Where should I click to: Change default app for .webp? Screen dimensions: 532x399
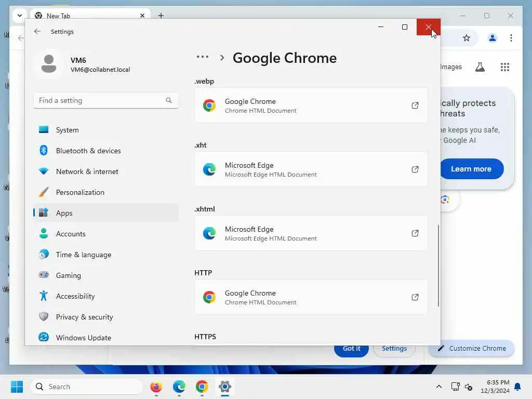click(x=311, y=105)
